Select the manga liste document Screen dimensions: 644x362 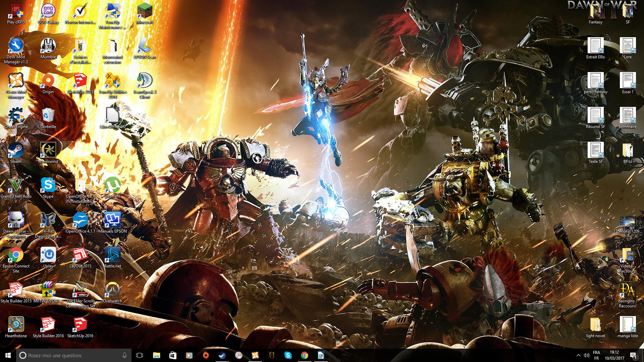pos(628,327)
